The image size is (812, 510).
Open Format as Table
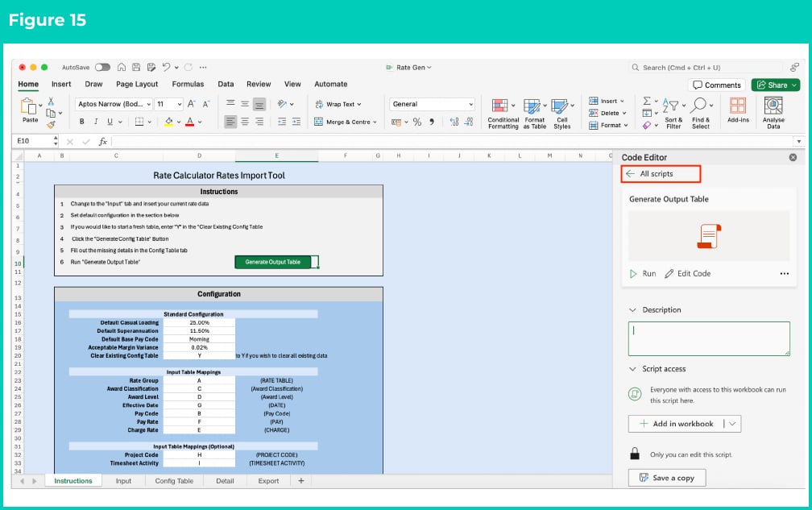coord(534,114)
